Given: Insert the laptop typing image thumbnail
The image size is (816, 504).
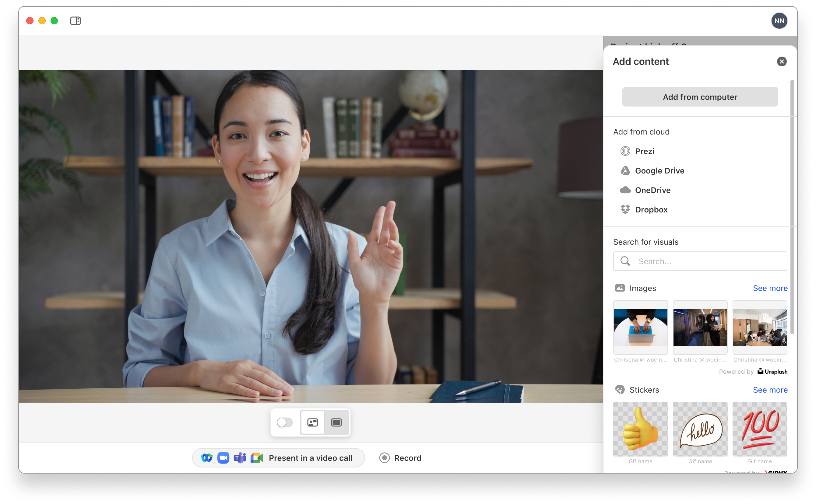Looking at the screenshot, I should (640, 327).
